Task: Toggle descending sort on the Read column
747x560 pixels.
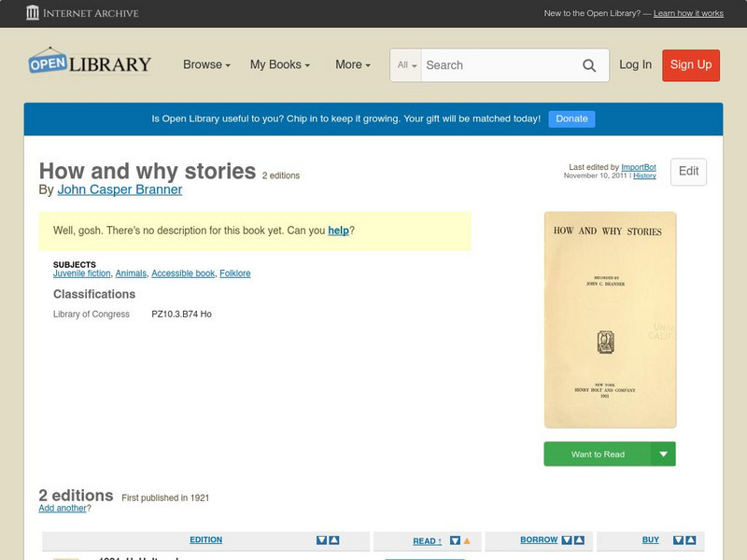Action: tap(455, 539)
